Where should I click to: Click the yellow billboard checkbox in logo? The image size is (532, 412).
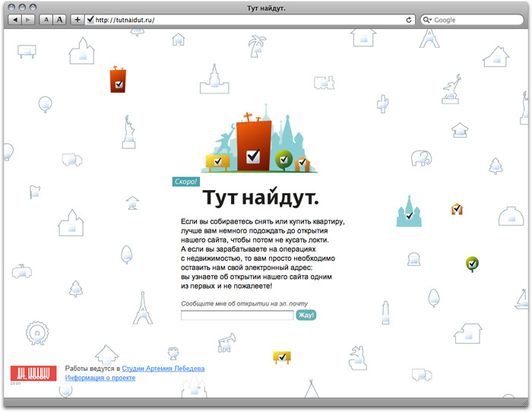pos(217,162)
